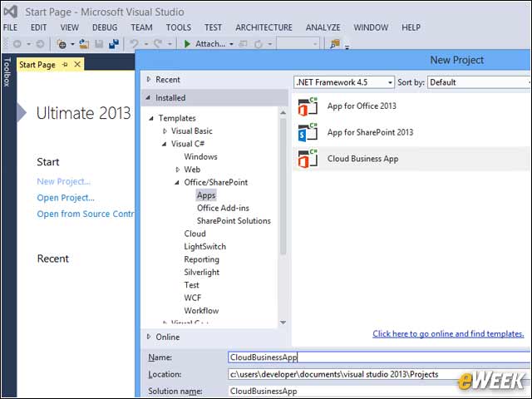Expand the Recent section in New Project

point(149,80)
